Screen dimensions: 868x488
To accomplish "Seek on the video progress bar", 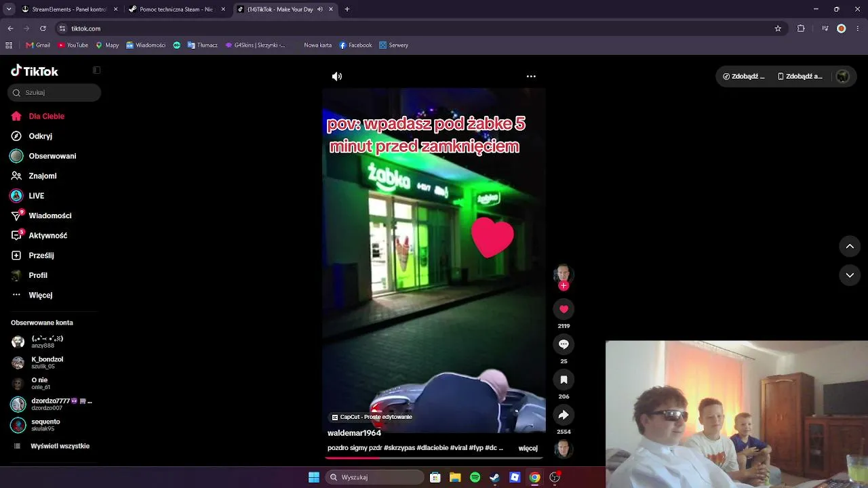I will [434, 458].
